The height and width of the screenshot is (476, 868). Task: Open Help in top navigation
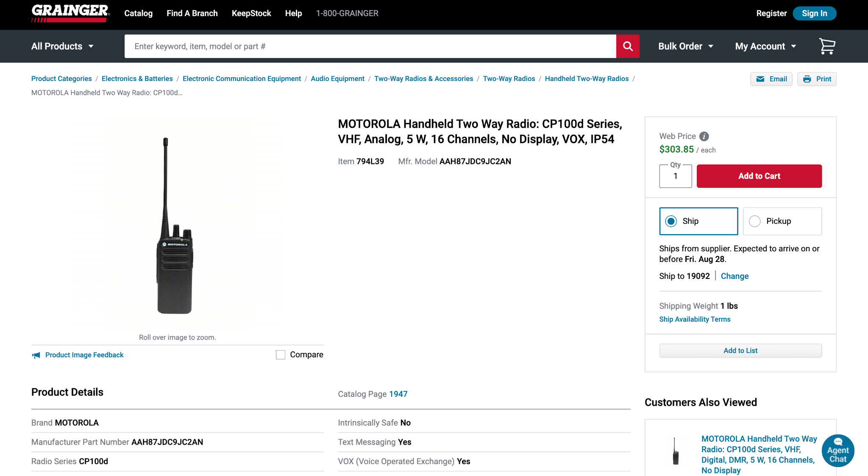point(293,13)
